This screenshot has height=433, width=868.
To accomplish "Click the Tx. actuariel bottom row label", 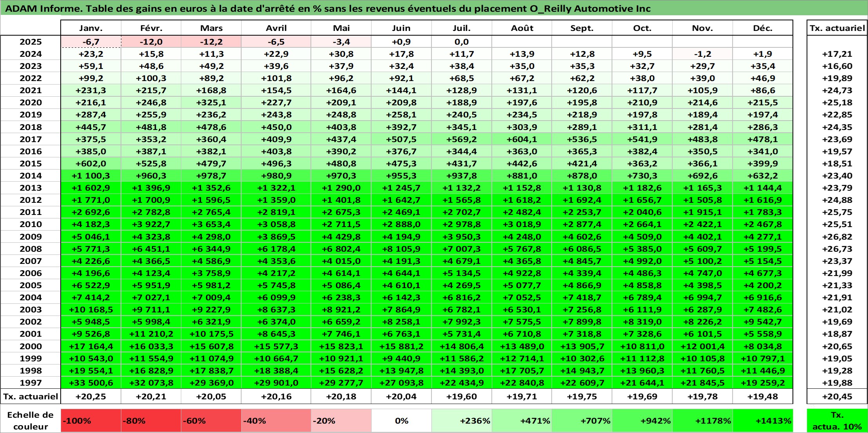I will [x=31, y=396].
